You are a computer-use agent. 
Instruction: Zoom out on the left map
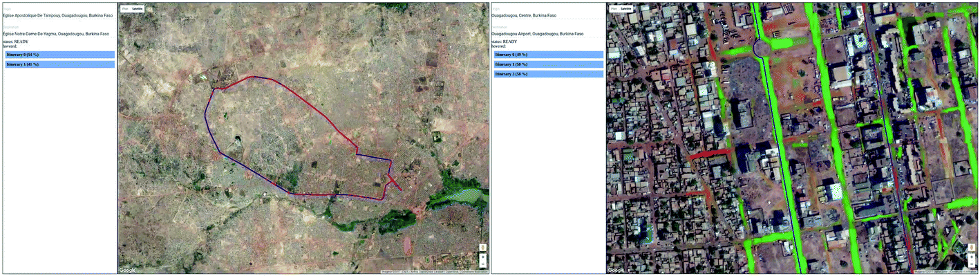pos(482,264)
